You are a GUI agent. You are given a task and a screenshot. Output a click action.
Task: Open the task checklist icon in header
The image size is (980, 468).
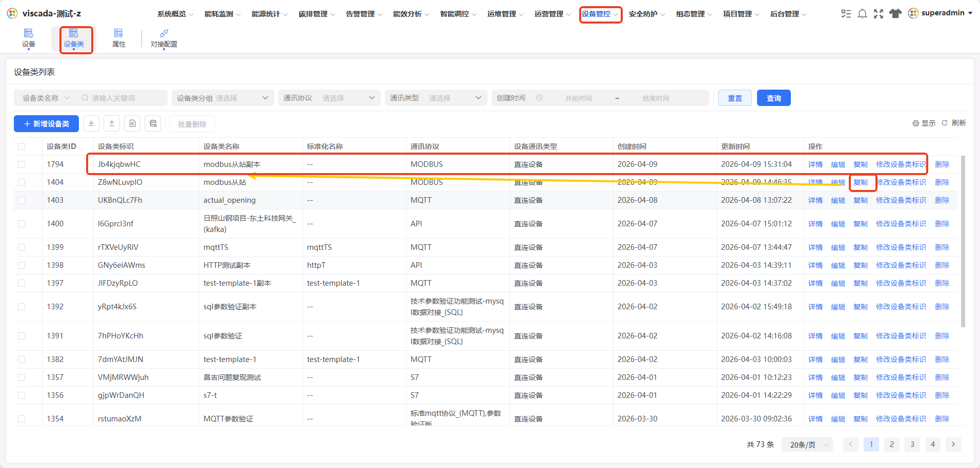846,14
